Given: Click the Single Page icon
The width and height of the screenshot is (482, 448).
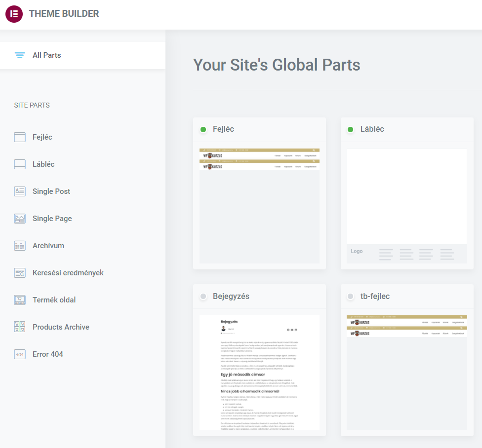Looking at the screenshot, I should (20, 219).
